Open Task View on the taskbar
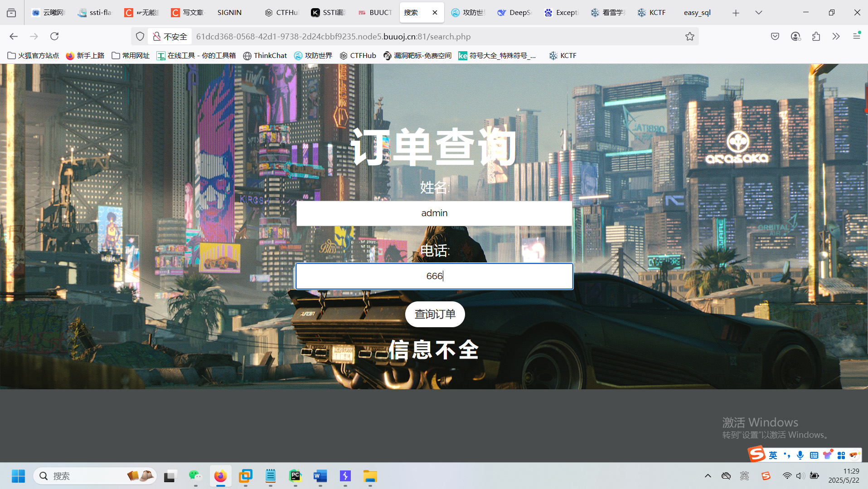Screen dimensions: 868x489 point(170,476)
